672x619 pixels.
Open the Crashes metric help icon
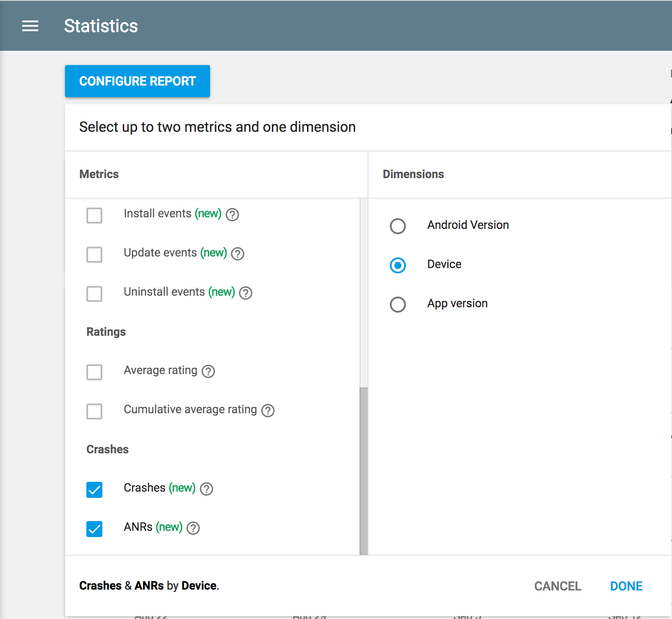(206, 489)
